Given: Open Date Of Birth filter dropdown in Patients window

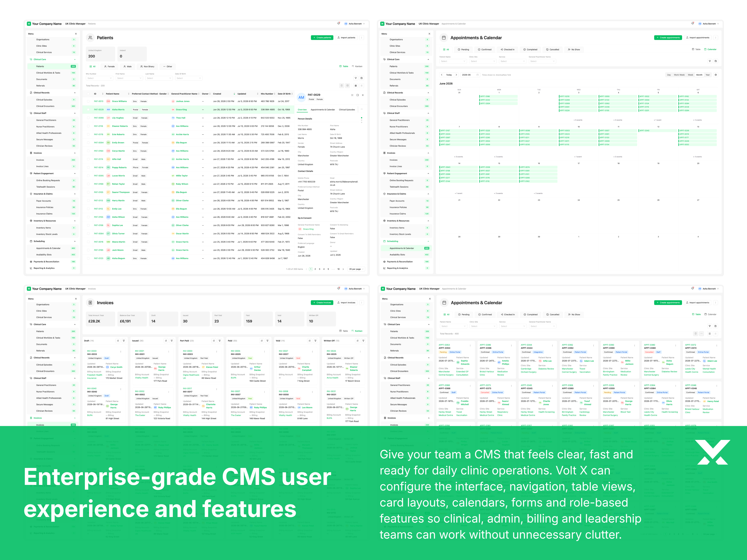Looking at the screenshot, I should [x=189, y=78].
